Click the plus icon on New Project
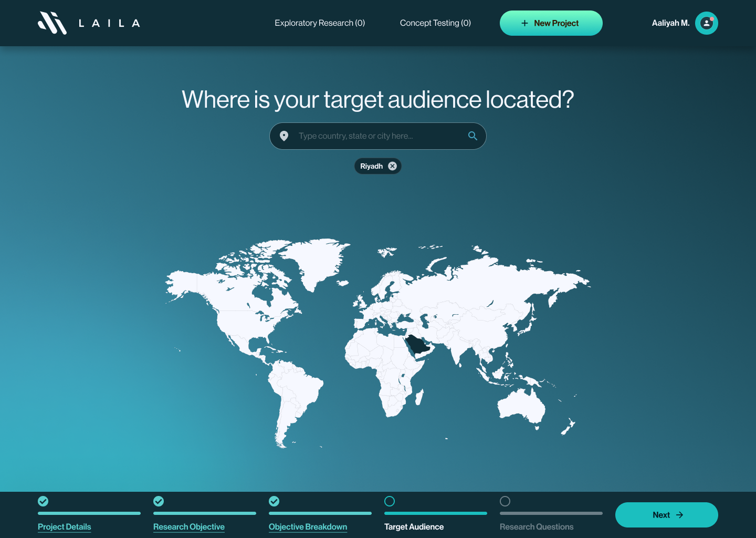Image resolution: width=756 pixels, height=538 pixels. 524,23
